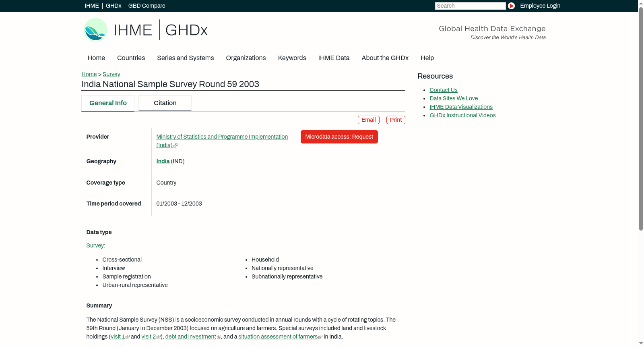This screenshot has width=644, height=347.
Task: Open the Help menu item
Action: click(x=427, y=58)
